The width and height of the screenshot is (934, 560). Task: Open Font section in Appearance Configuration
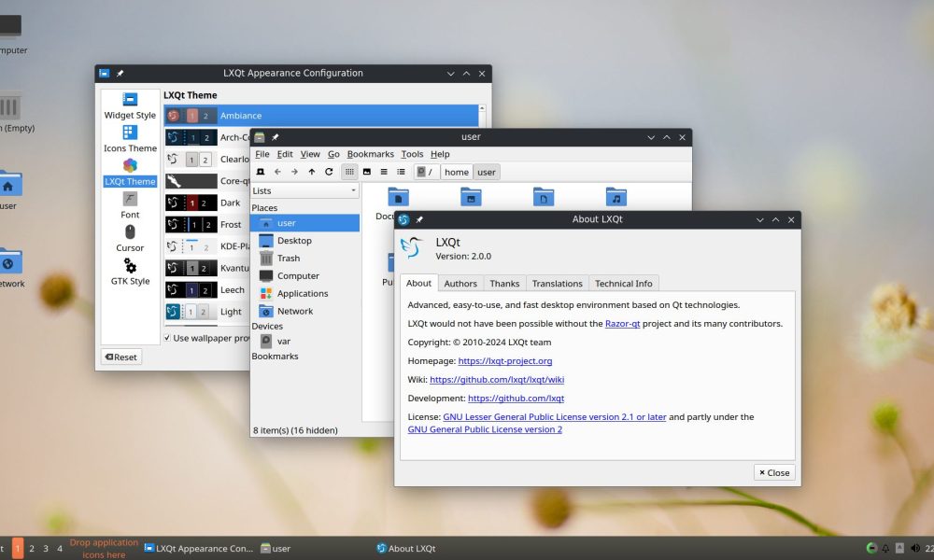coord(130,205)
